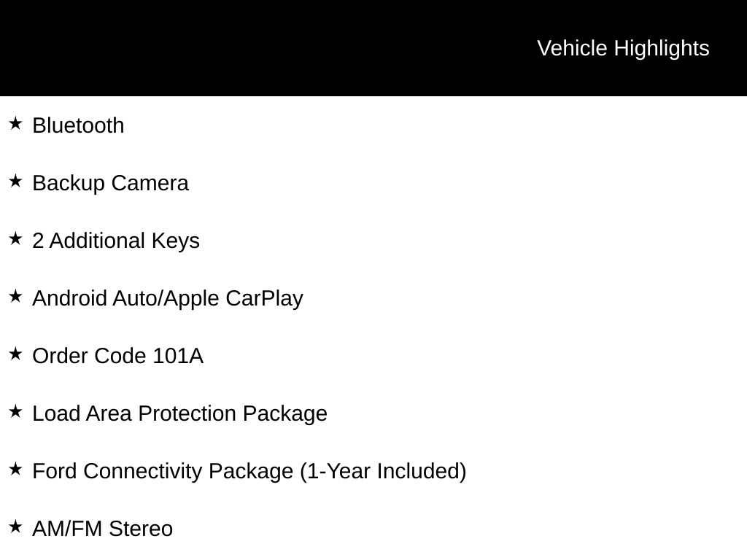Select the 2 Additional Keys entry
The width and height of the screenshot is (747, 560).
point(116,241)
